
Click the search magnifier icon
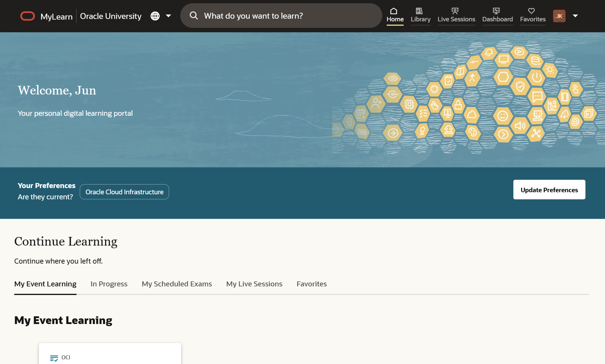[x=194, y=16]
